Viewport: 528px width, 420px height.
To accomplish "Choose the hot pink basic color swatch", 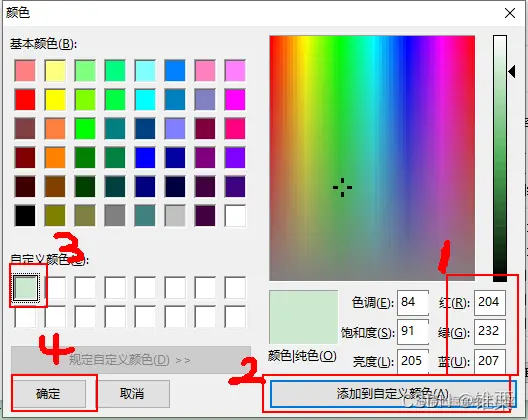I will click(x=235, y=128).
